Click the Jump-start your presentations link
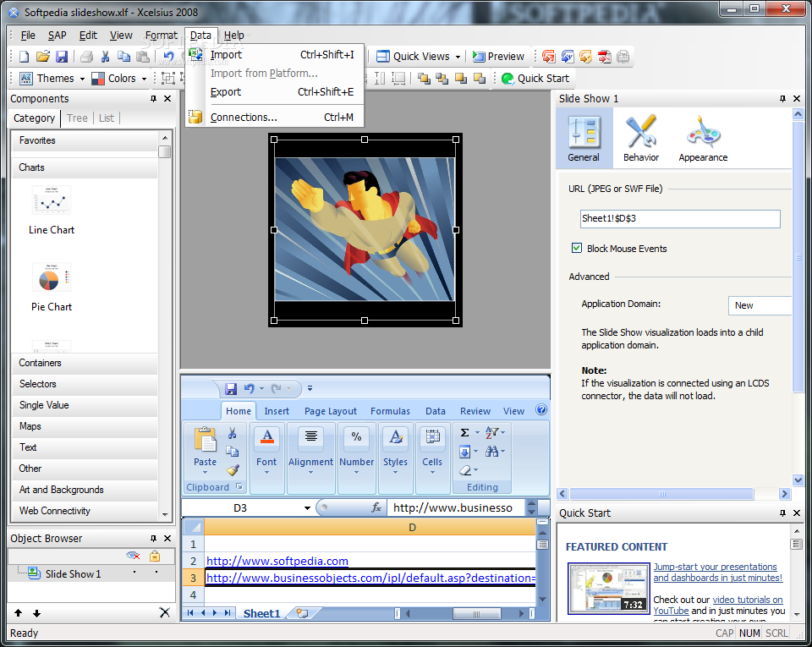The height and width of the screenshot is (647, 812). (717, 572)
